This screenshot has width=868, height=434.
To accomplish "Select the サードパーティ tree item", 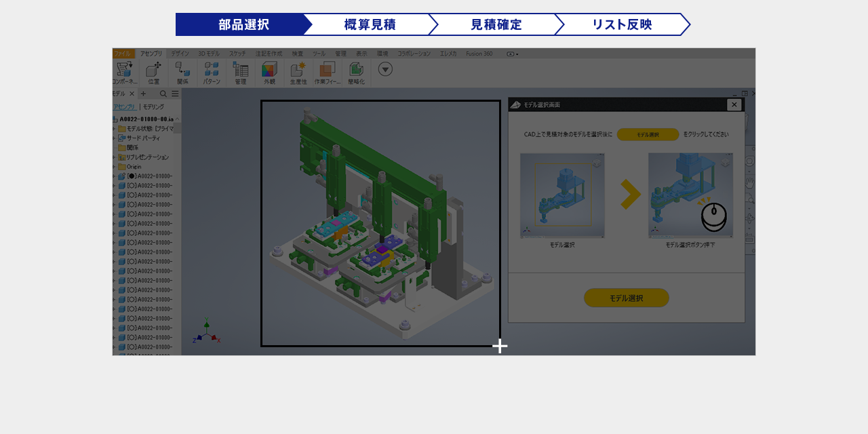I will click(142, 138).
